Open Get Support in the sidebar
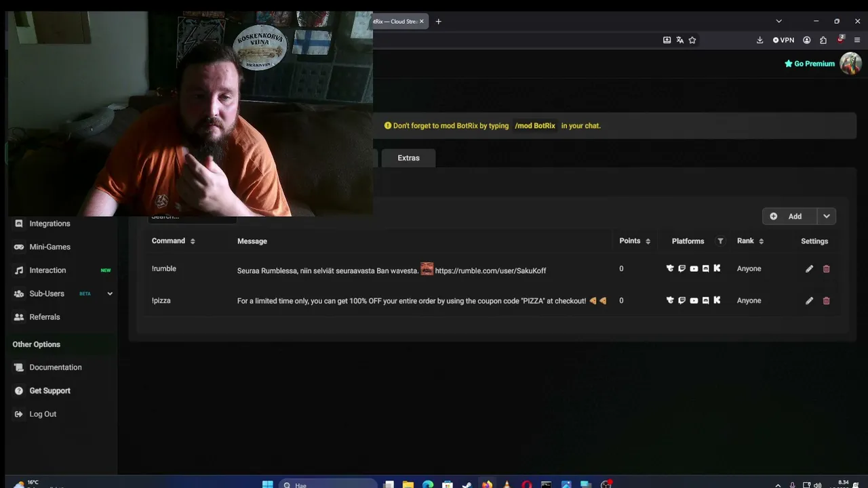This screenshot has width=868, height=488. tap(50, 391)
